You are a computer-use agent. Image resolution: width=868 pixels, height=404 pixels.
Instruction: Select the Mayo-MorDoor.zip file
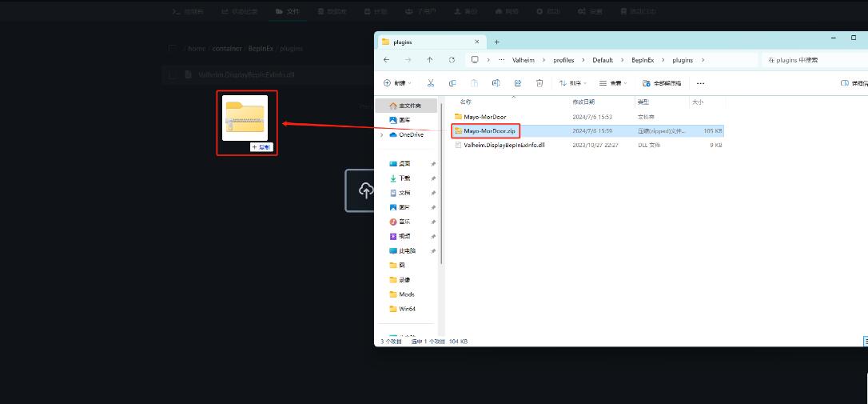point(588,130)
